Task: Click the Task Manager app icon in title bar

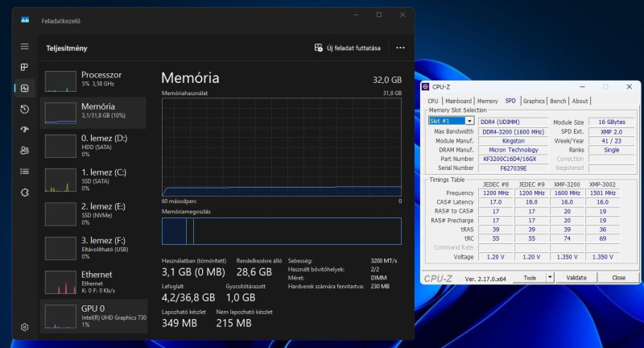Action: tap(25, 19)
